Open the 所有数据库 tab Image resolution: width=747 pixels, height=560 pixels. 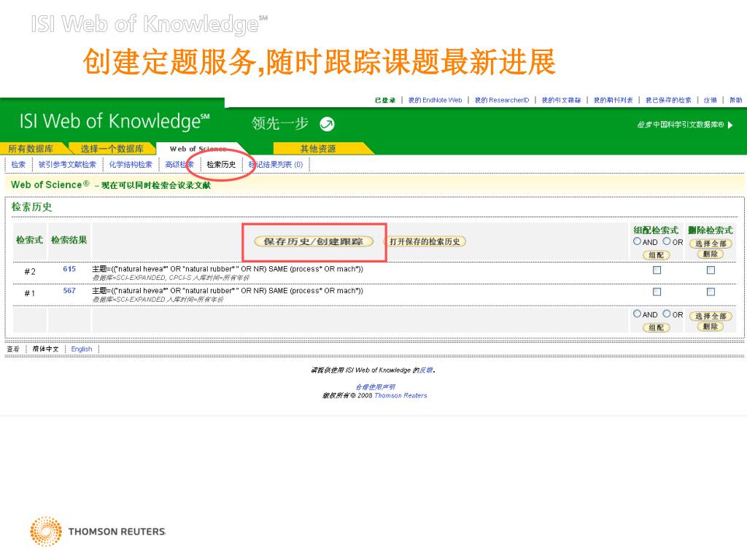tap(31, 149)
